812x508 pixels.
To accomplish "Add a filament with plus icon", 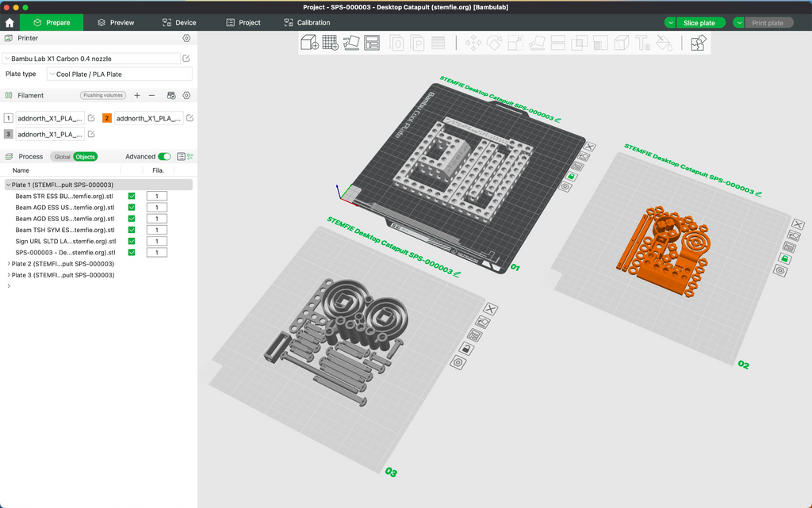I will [x=137, y=95].
